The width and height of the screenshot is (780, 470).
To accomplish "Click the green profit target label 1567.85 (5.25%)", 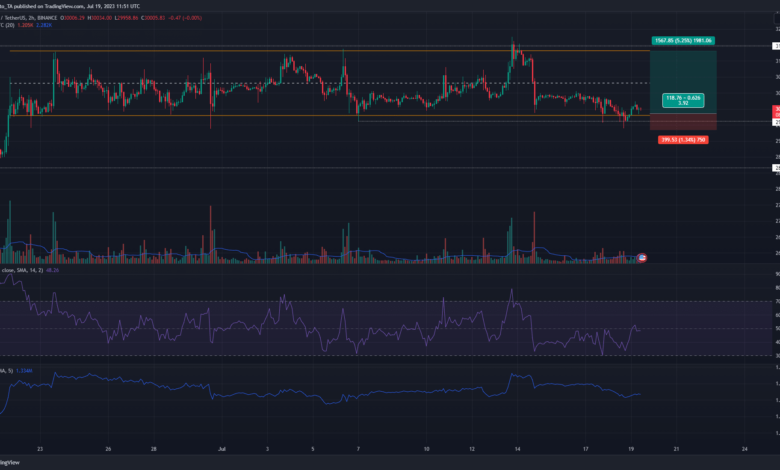I will (x=680, y=41).
